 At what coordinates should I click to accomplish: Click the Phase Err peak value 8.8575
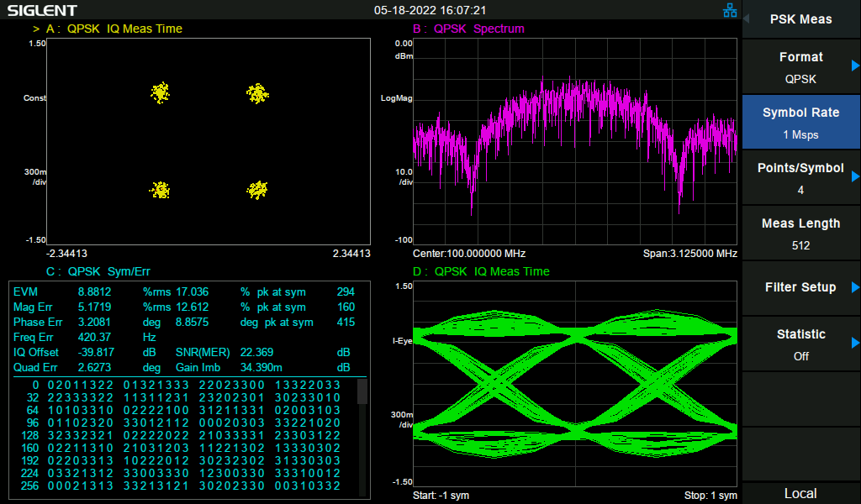(x=193, y=323)
